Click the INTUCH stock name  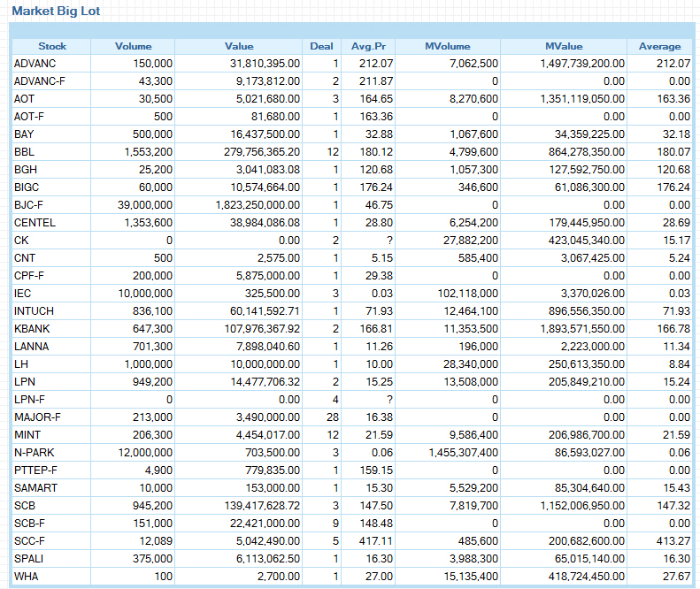[34, 311]
